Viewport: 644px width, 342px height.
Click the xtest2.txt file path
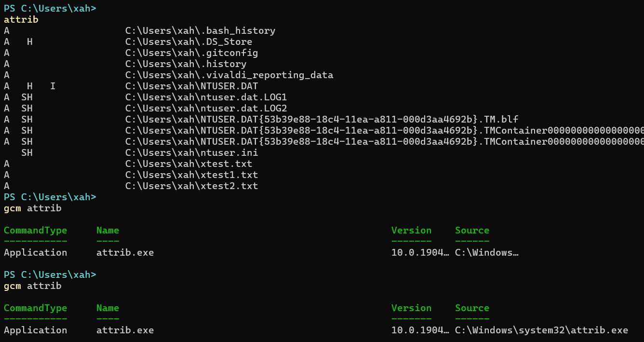point(191,186)
